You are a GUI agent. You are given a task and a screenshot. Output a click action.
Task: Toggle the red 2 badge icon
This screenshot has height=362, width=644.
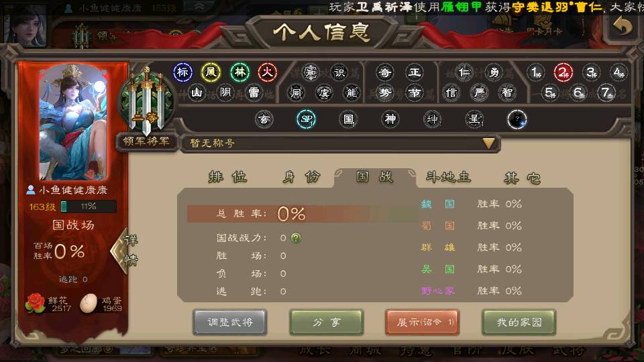(563, 73)
